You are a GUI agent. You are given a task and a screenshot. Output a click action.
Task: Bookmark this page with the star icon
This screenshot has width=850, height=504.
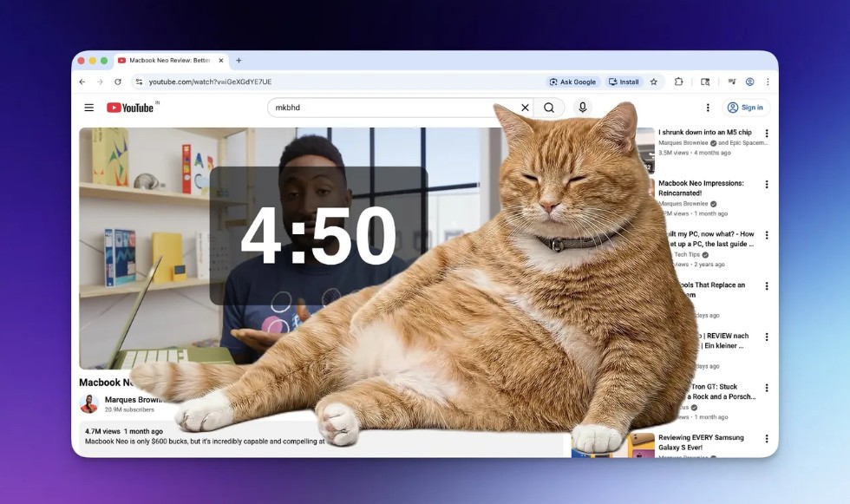pyautogui.click(x=654, y=82)
